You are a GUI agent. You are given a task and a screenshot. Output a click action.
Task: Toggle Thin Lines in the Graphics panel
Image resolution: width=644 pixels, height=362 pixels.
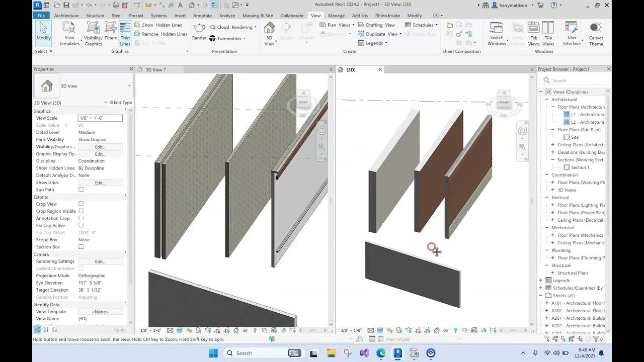[x=125, y=32]
